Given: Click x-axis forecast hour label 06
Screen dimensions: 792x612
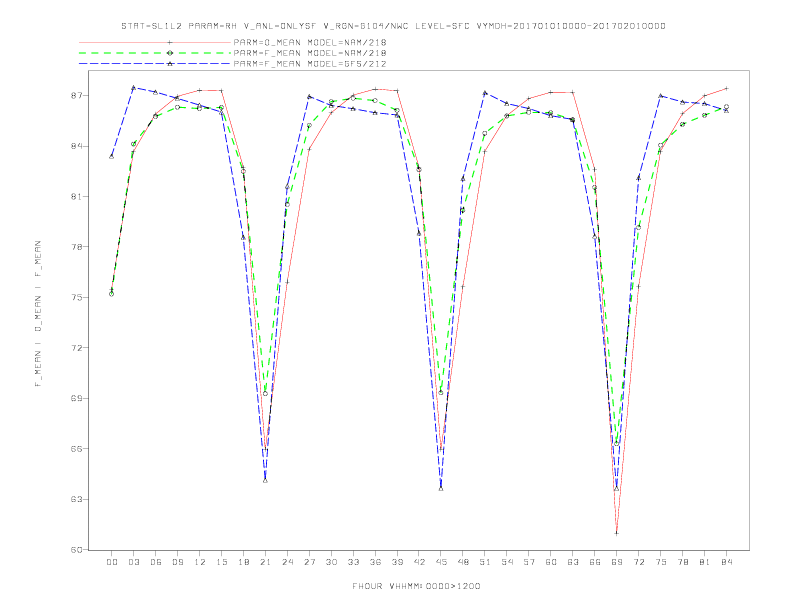Looking at the screenshot, I should tap(156, 562).
